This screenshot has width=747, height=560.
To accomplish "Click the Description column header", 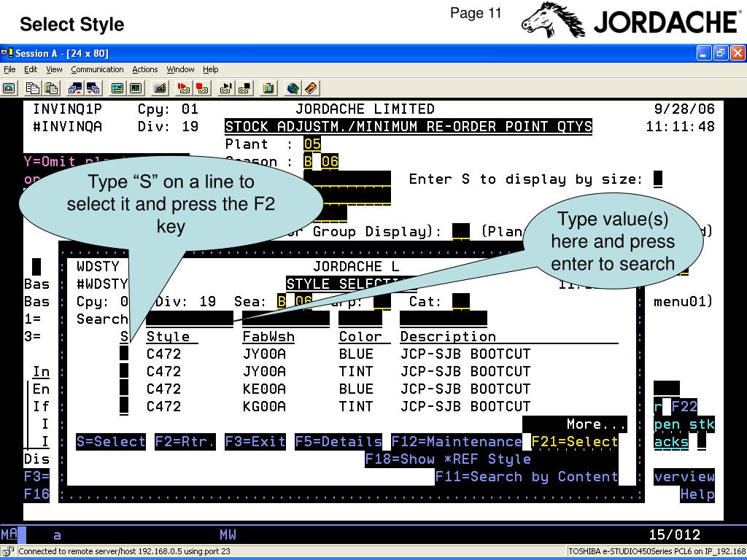I will tap(448, 337).
